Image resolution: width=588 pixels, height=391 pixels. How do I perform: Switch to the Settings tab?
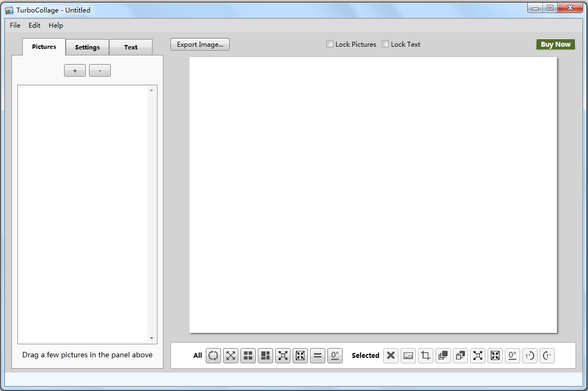(x=87, y=47)
